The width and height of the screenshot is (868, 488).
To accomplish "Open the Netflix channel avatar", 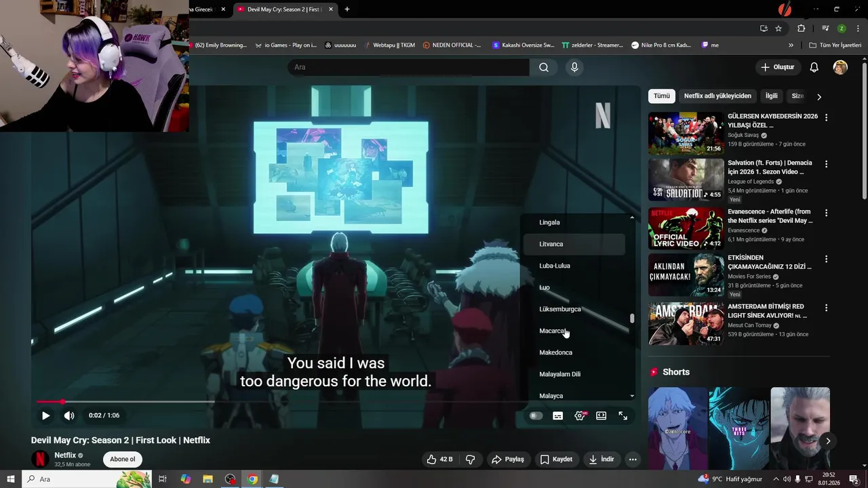I will [x=40, y=459].
